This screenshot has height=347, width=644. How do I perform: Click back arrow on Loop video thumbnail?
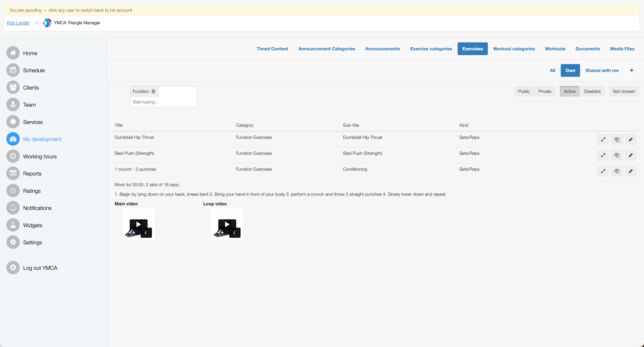coord(235,233)
